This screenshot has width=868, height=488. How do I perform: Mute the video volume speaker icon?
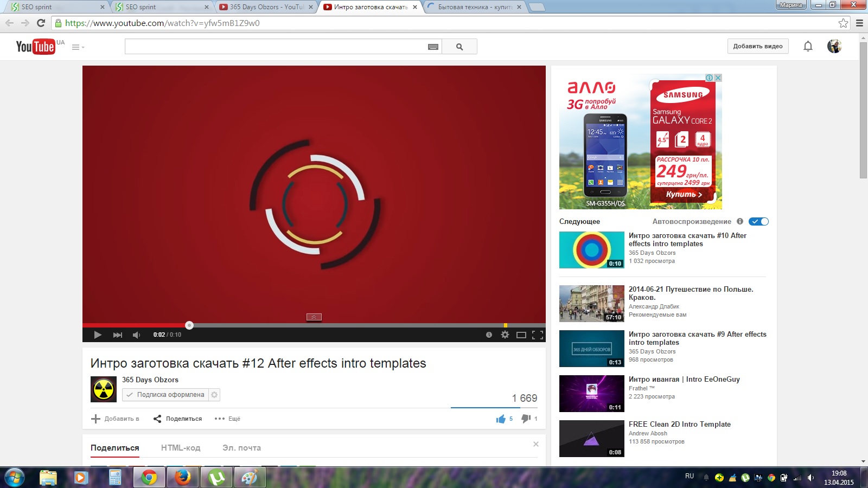pyautogui.click(x=136, y=335)
